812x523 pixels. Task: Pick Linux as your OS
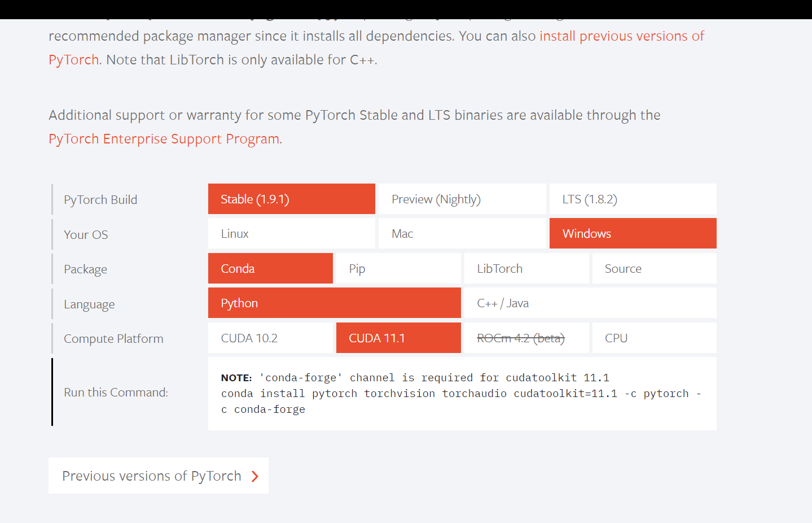tap(291, 233)
